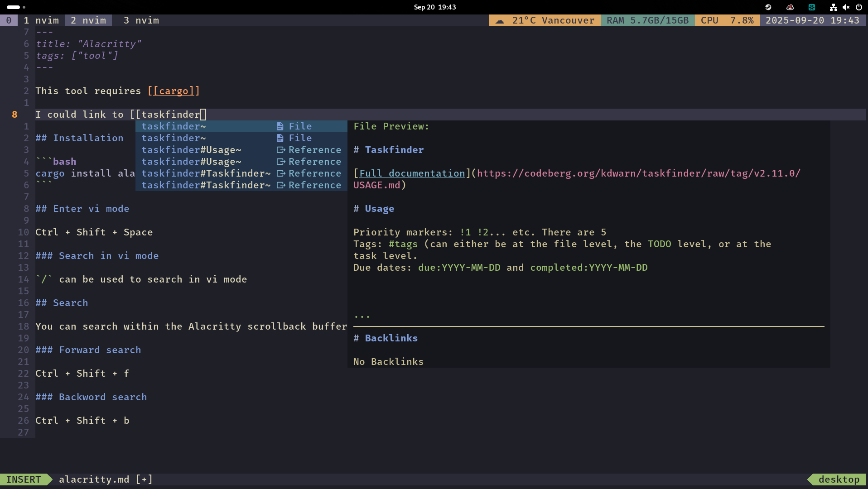Switch to tmux window 2 nvim
868x489 pixels.
(88, 20)
